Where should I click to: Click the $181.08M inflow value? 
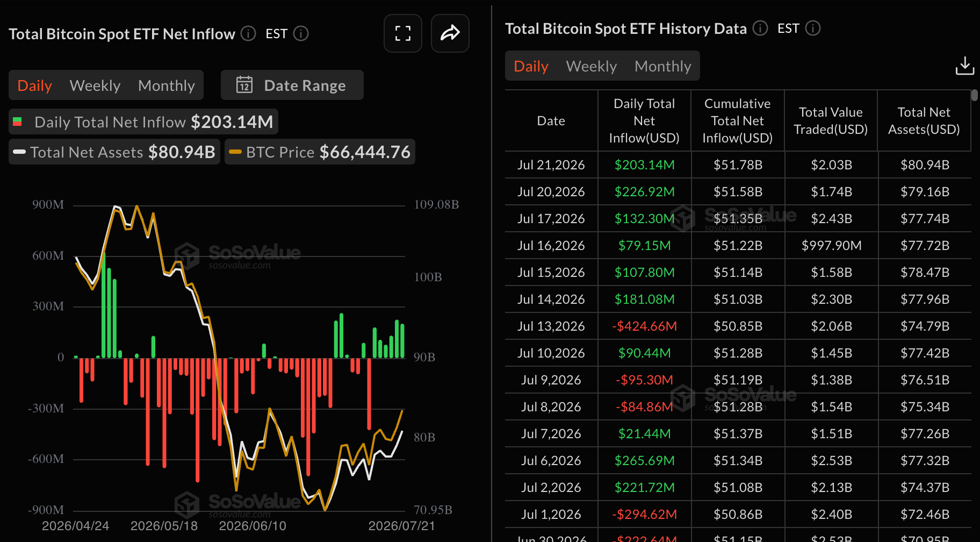click(645, 299)
